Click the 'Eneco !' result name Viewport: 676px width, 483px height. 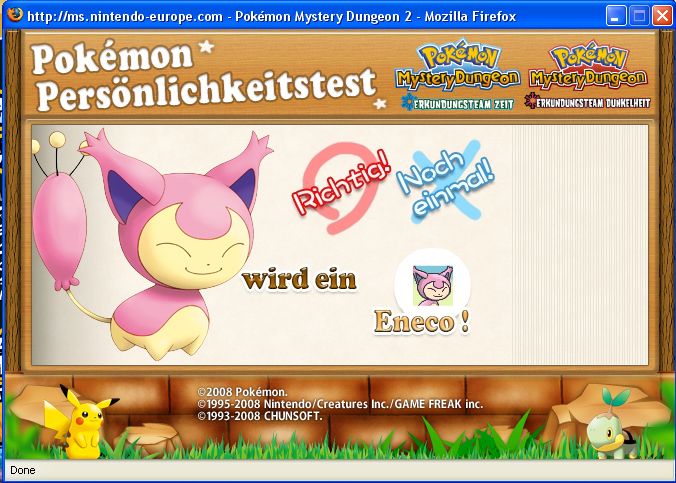coord(421,322)
